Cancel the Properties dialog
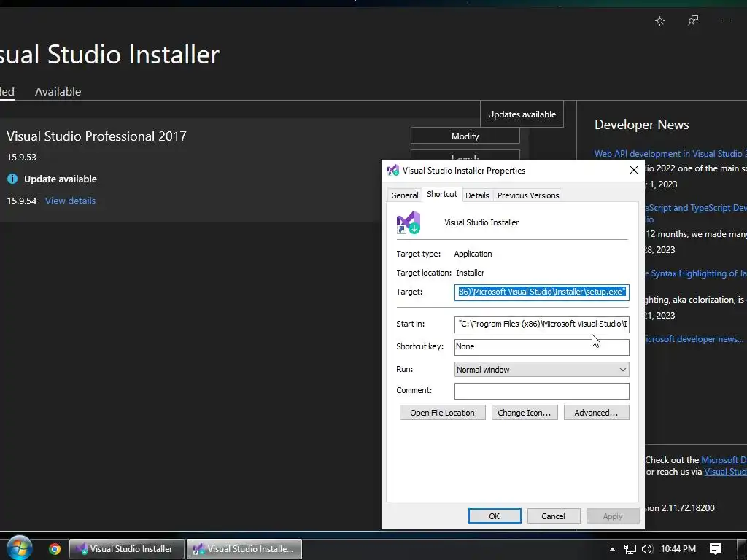Viewport: 747px width, 560px height. tap(553, 516)
